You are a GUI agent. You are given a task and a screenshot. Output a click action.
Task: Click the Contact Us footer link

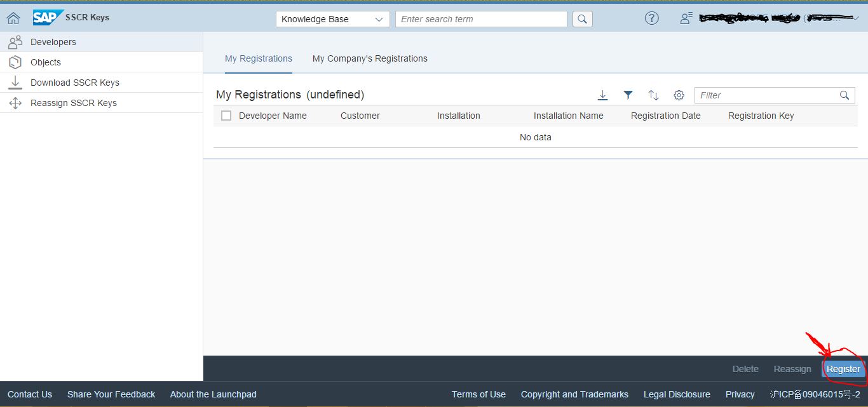point(29,394)
